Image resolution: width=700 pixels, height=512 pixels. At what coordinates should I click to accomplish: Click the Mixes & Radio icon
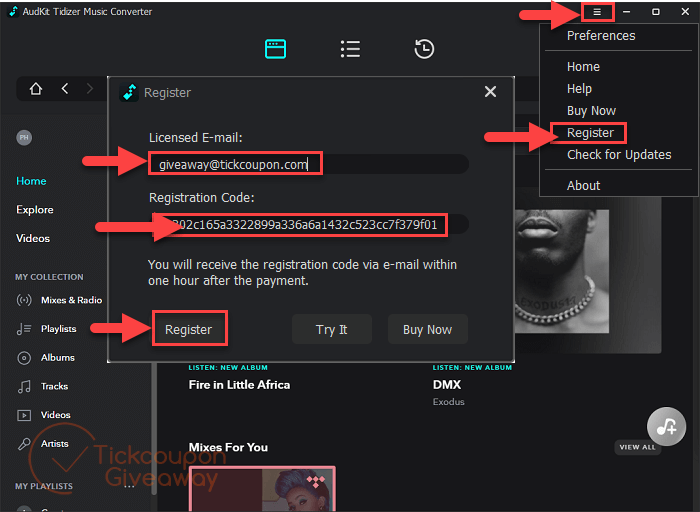click(24, 300)
